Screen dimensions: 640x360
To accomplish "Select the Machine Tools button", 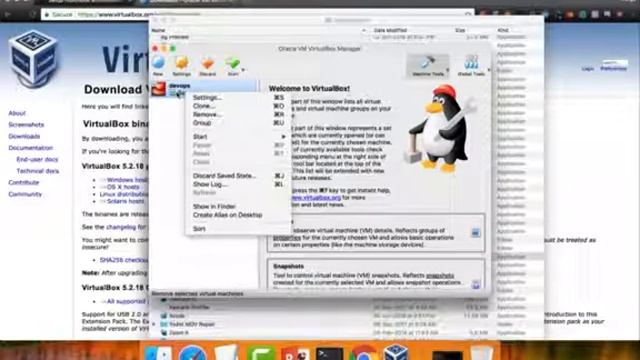I will 427,66.
